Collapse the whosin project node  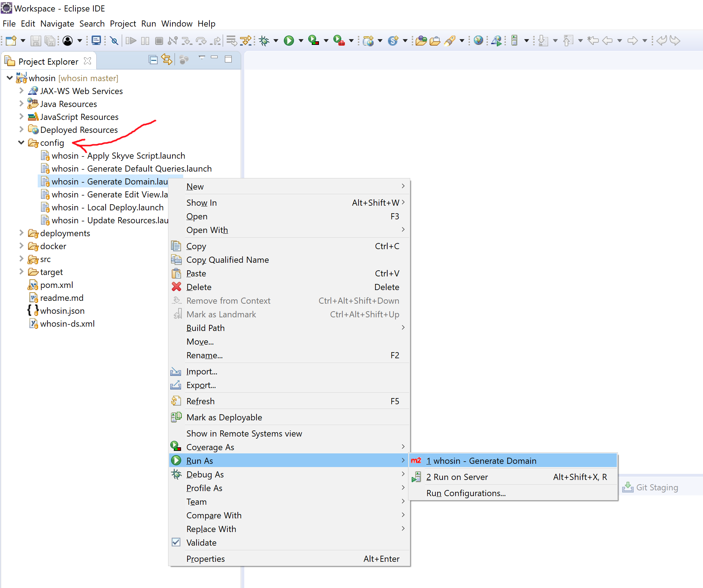[10, 78]
